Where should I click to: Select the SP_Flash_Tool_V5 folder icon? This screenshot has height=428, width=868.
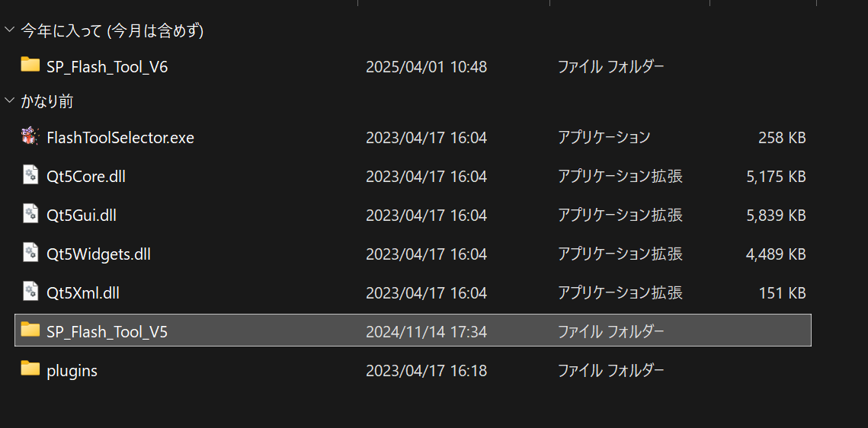[x=30, y=329]
